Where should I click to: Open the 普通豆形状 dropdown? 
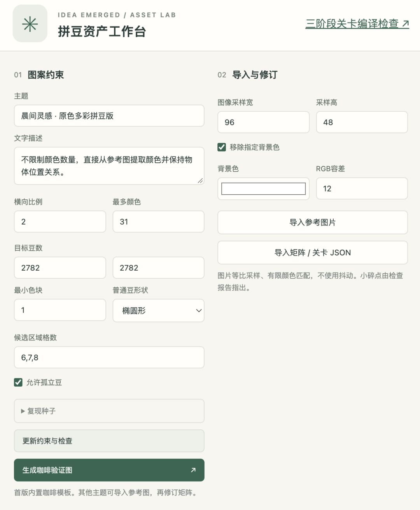[159, 310]
